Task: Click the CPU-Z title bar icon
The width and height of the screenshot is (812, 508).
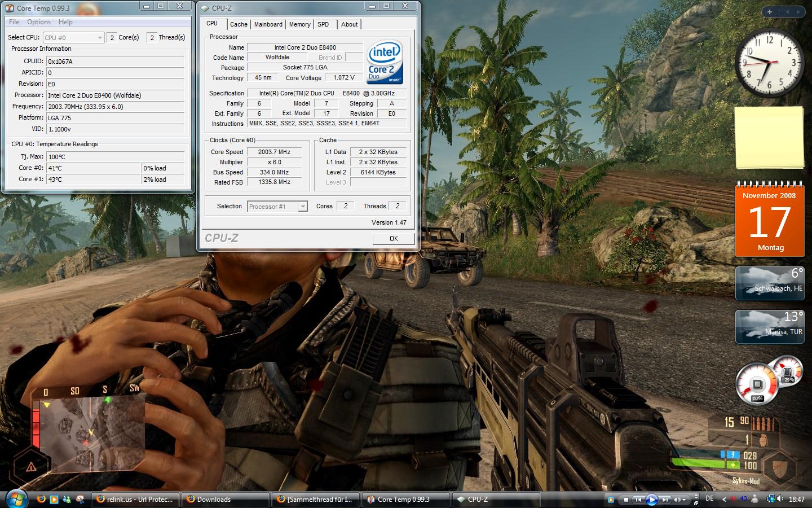Action: [204, 8]
